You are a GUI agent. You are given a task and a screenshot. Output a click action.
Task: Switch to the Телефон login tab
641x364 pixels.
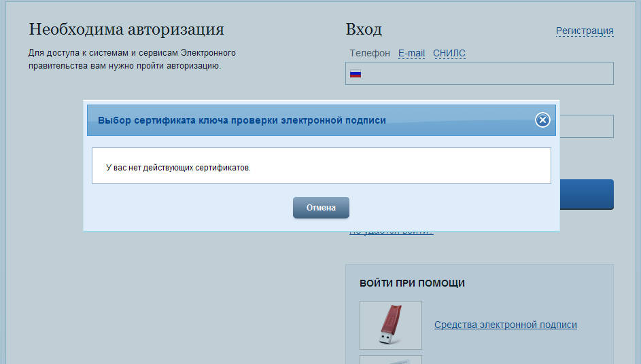click(x=370, y=53)
